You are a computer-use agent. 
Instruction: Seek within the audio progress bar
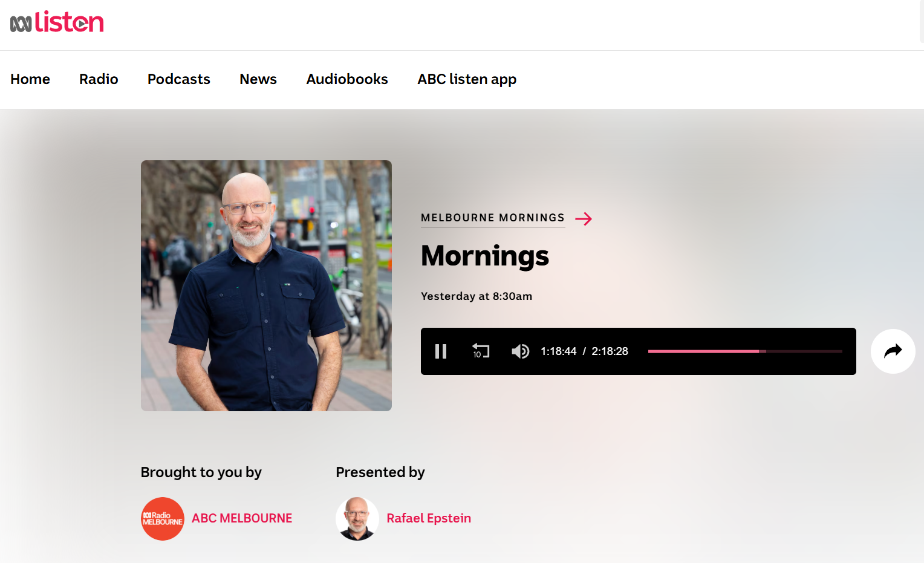745,351
